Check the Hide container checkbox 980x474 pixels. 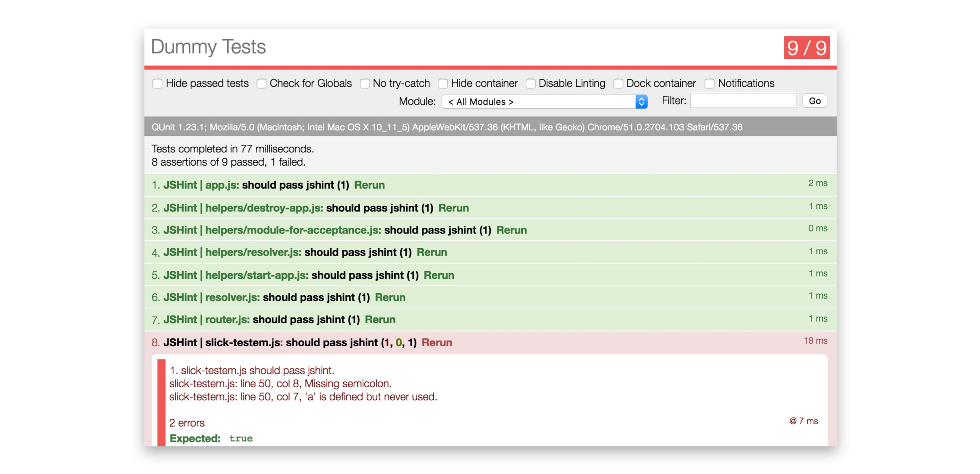point(443,83)
